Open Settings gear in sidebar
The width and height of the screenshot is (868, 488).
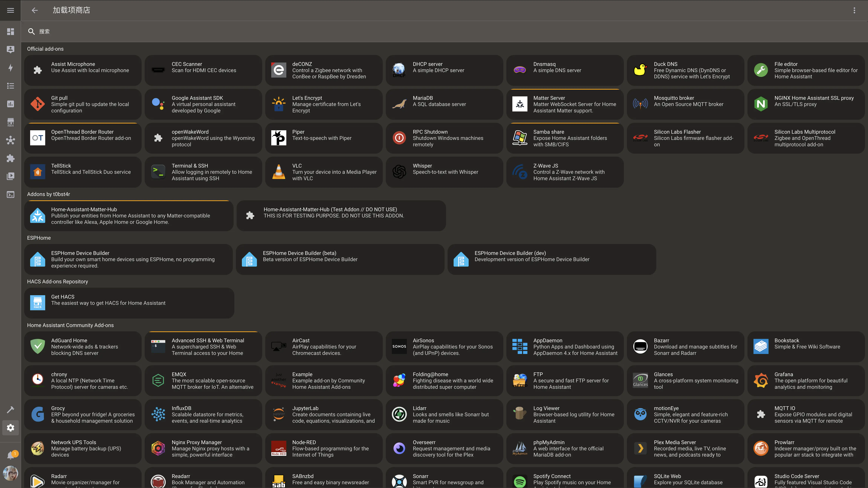click(10, 428)
